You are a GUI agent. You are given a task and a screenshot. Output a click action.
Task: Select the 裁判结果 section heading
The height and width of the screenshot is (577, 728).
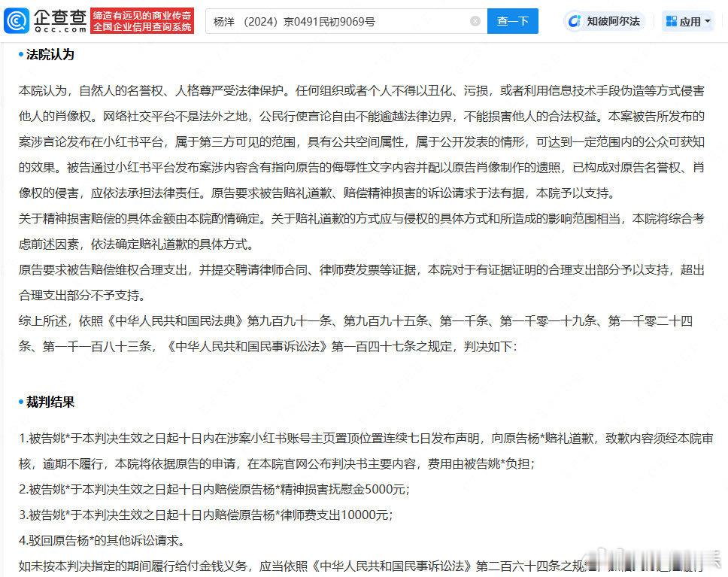pyautogui.click(x=50, y=402)
